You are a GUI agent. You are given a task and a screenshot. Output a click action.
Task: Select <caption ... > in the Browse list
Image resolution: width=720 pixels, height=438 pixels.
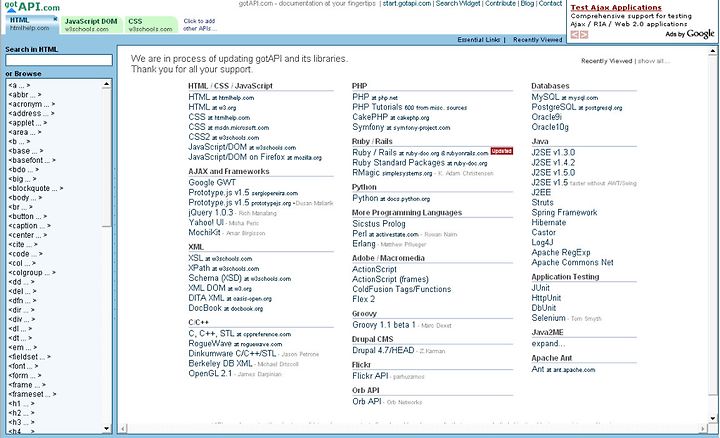point(29,225)
